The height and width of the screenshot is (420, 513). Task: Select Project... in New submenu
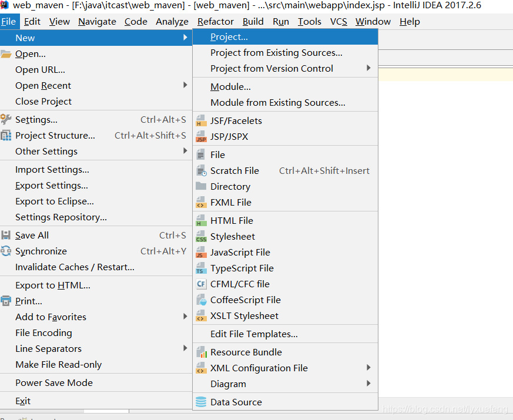(x=285, y=37)
